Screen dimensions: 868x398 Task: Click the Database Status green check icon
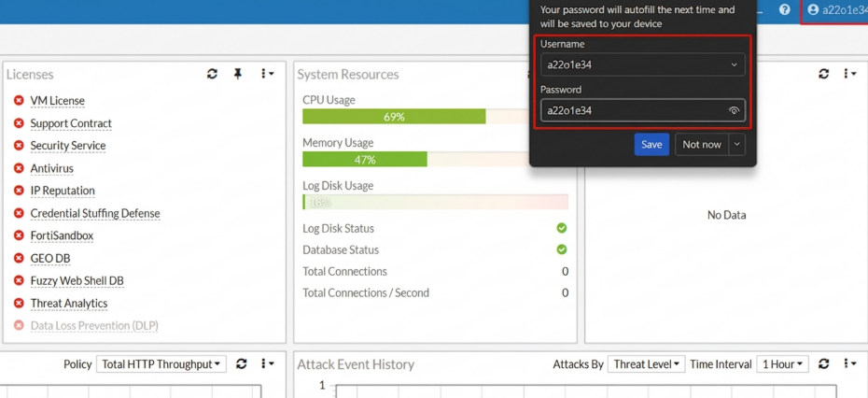pyautogui.click(x=562, y=250)
